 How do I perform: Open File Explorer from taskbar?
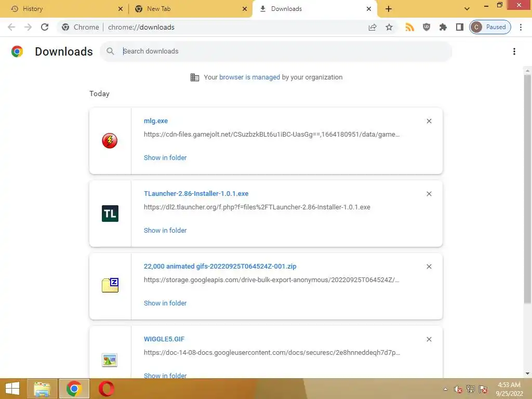click(42, 389)
